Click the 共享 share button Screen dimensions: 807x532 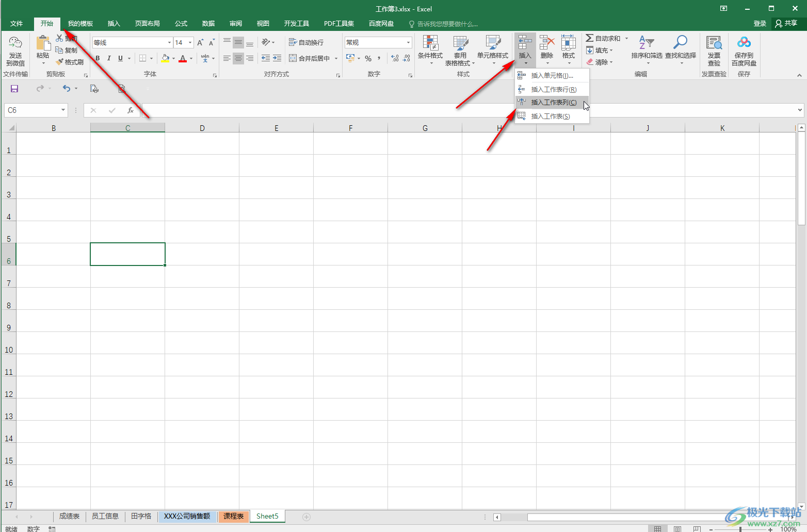coord(786,24)
